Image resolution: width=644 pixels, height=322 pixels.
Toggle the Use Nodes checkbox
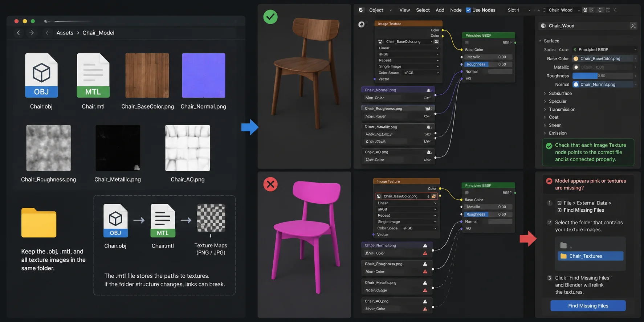pyautogui.click(x=468, y=10)
